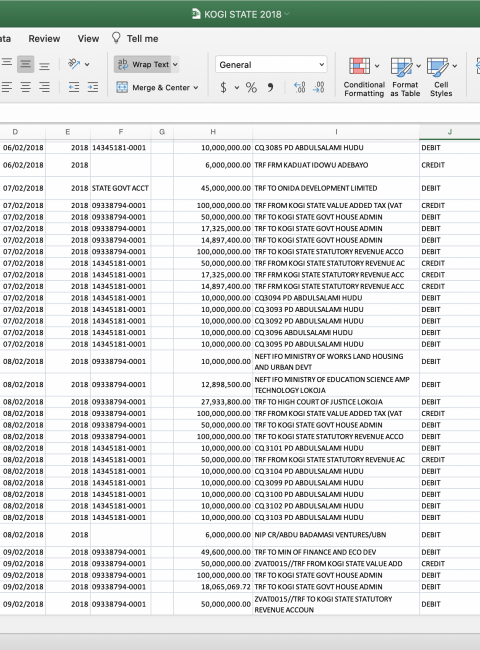This screenshot has width=480, height=650.
Task: Click cell with 27,933,800.00
Action: [213, 402]
